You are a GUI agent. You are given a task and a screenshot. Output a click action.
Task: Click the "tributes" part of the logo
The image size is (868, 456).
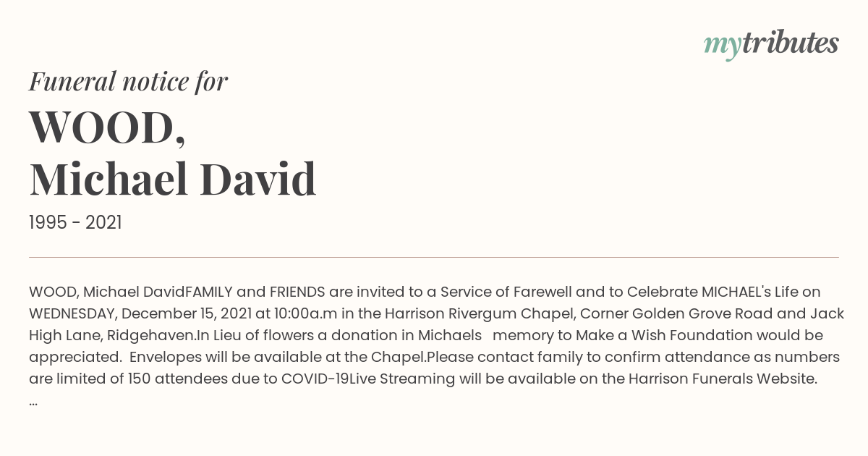[x=790, y=43]
